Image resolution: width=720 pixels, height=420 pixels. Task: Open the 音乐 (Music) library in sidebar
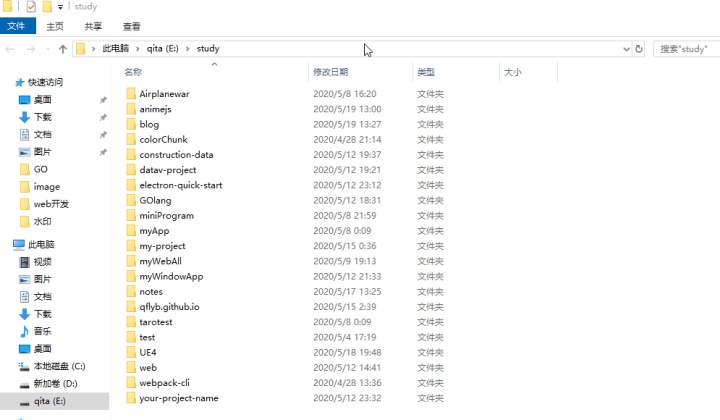click(42, 331)
